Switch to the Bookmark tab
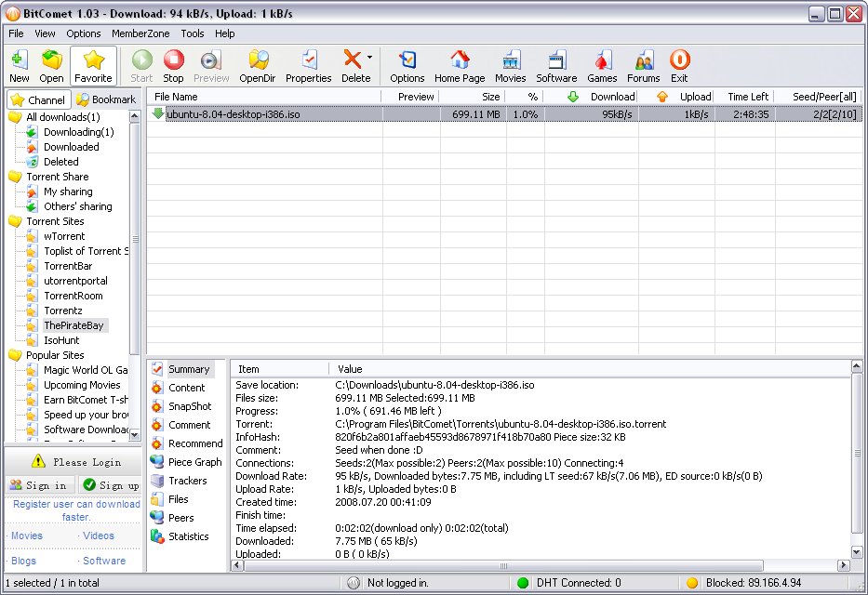 click(106, 99)
